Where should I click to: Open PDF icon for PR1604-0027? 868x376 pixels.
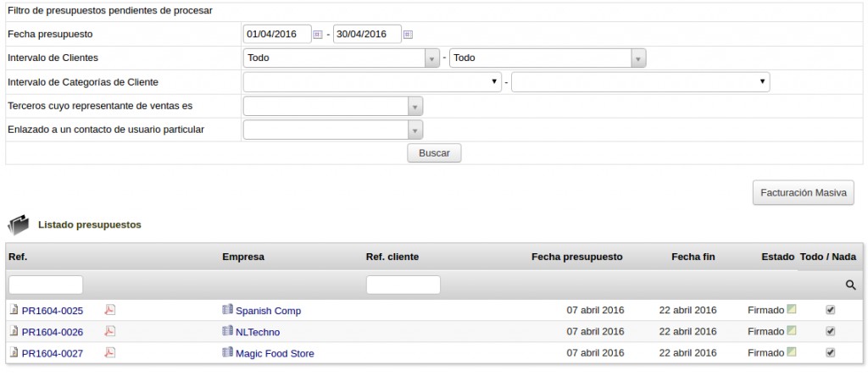[x=109, y=352]
